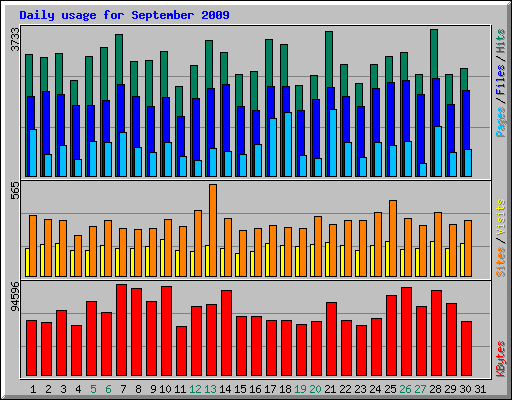The width and height of the screenshot is (512, 400).
Task: Click day label "20" on the x-axis
Action: click(315, 389)
